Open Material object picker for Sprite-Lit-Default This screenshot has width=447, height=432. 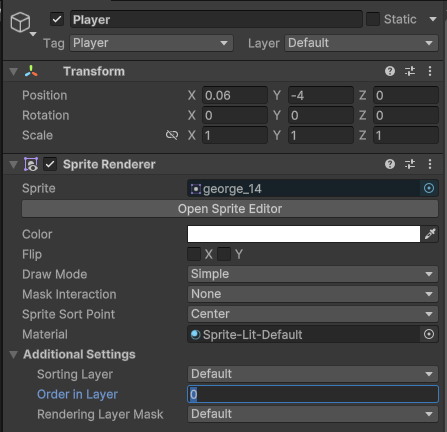coord(429,334)
